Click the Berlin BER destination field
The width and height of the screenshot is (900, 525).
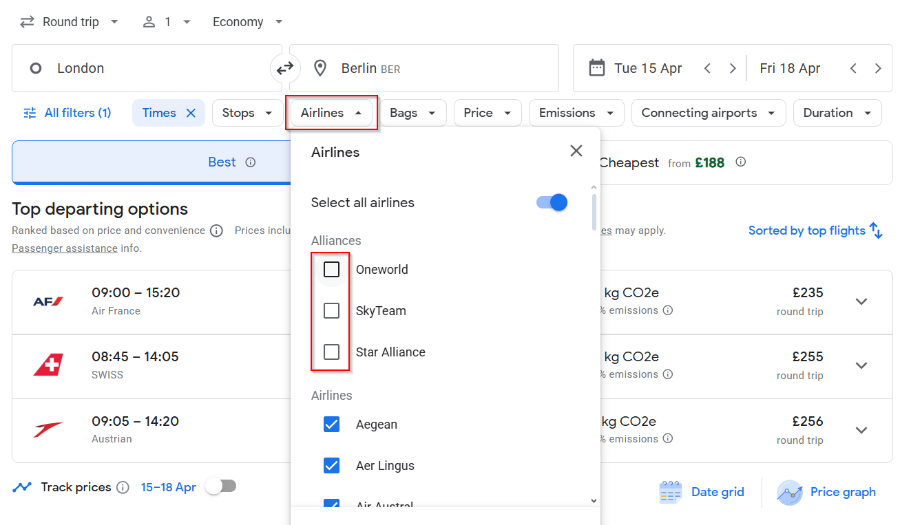424,68
